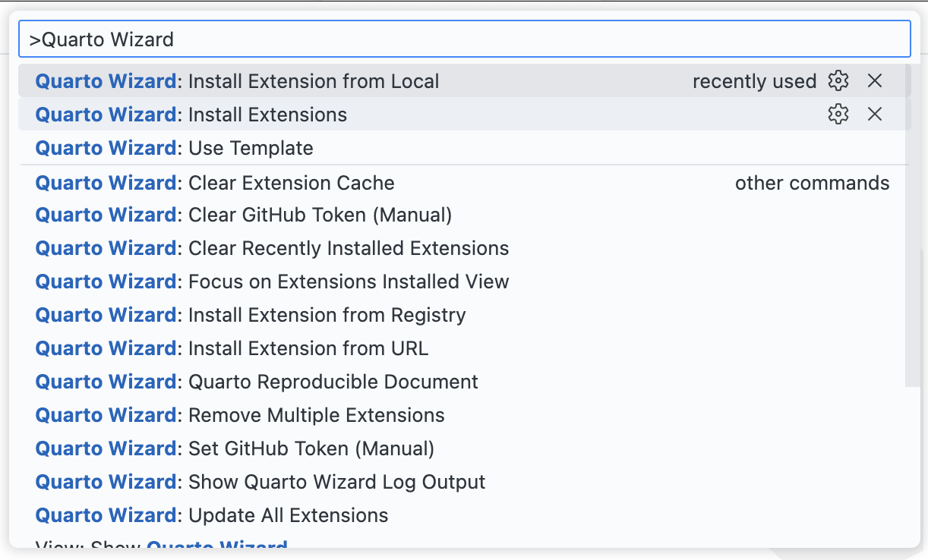Run Update All Extensions command
This screenshot has height=560, width=928.
tap(288, 515)
